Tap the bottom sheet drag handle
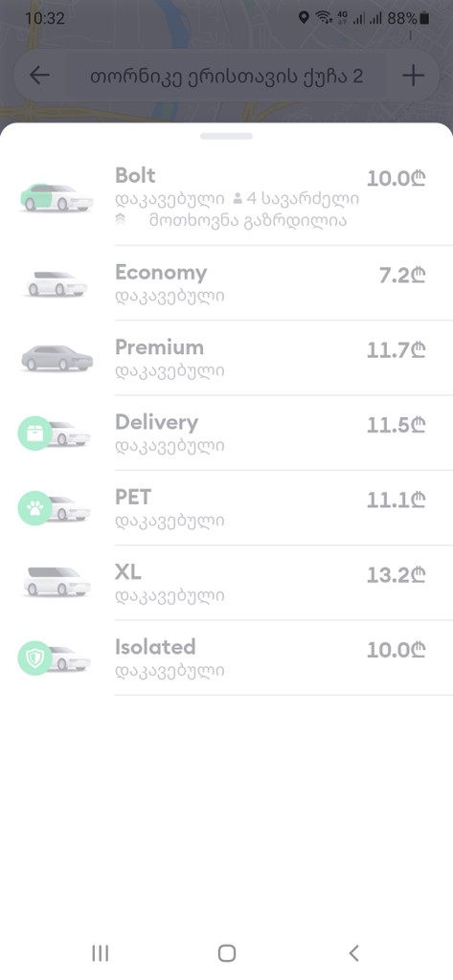 pos(226,136)
